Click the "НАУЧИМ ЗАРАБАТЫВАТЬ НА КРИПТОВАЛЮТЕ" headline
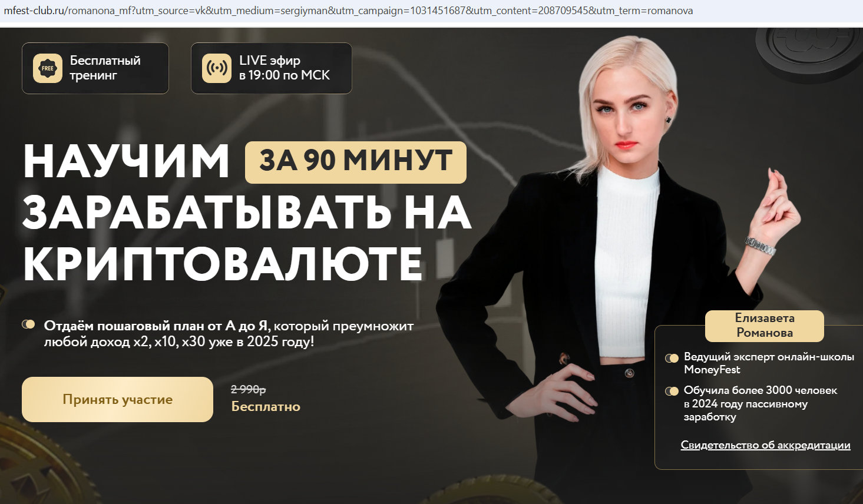The width and height of the screenshot is (863, 504). [x=247, y=212]
